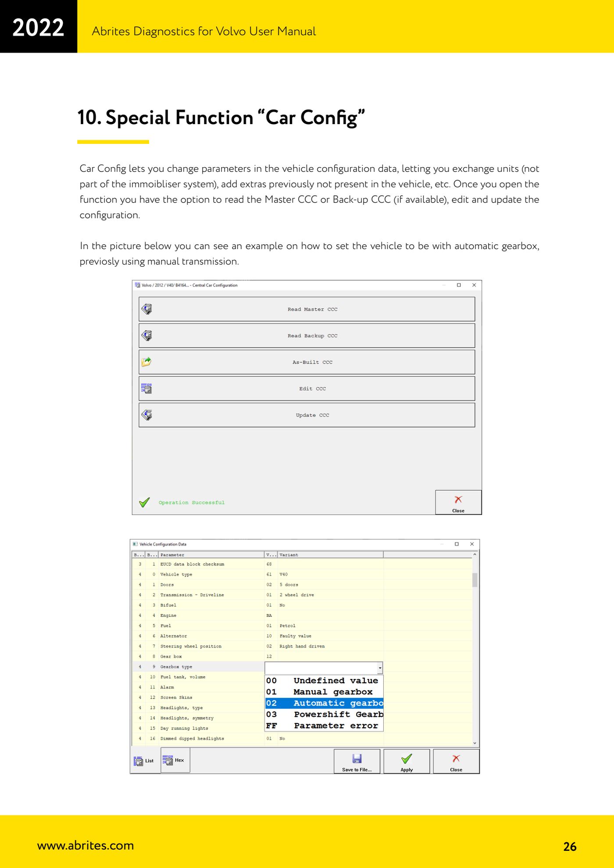Image resolution: width=614 pixels, height=868 pixels.
Task: Click the Read Backup CCC button
Action: (x=307, y=336)
